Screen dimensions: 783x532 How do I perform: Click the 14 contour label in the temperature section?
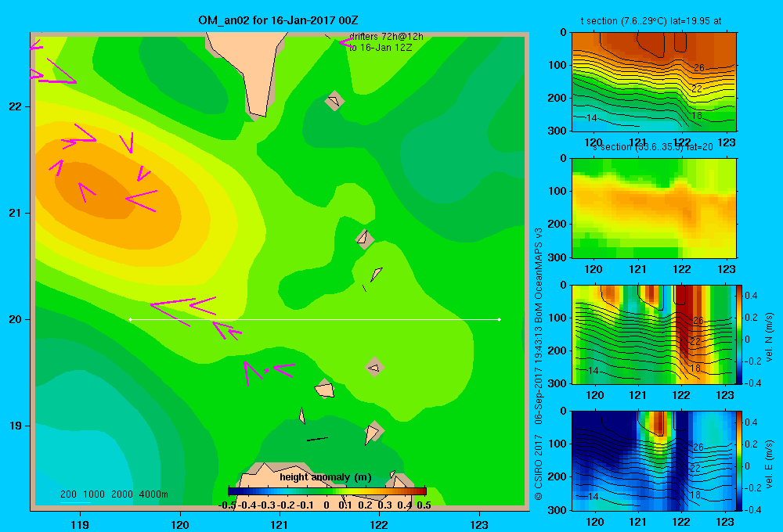coord(592,118)
